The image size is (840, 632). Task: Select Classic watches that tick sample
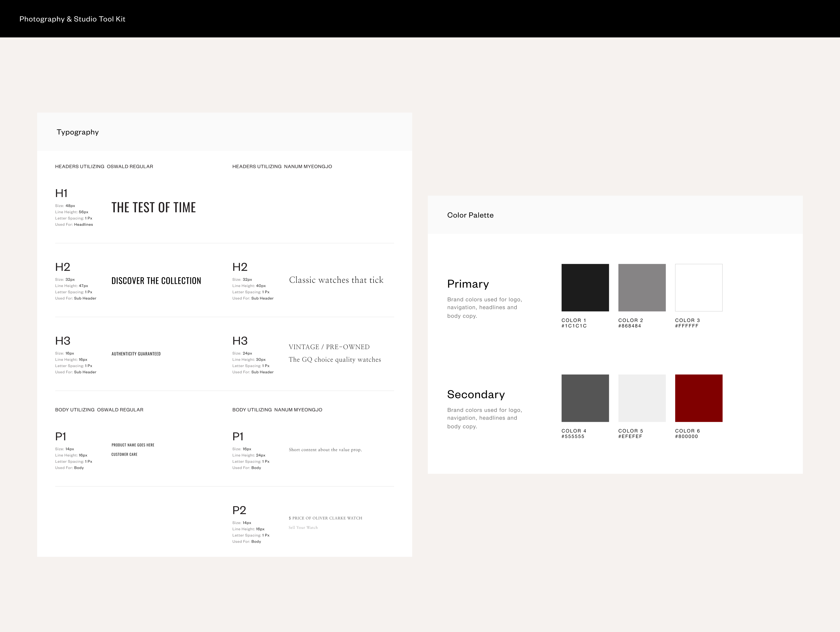pos(336,280)
